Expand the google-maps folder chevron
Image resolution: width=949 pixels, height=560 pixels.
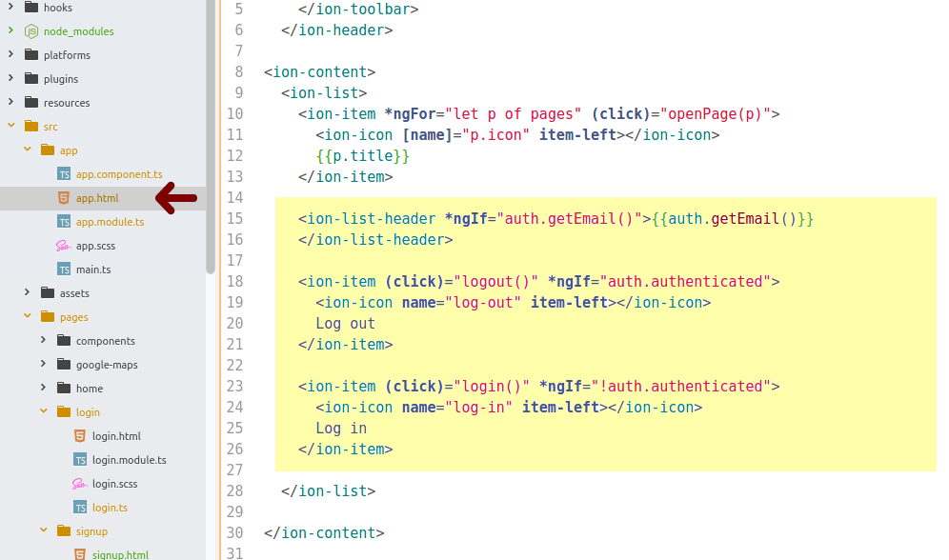coord(44,364)
